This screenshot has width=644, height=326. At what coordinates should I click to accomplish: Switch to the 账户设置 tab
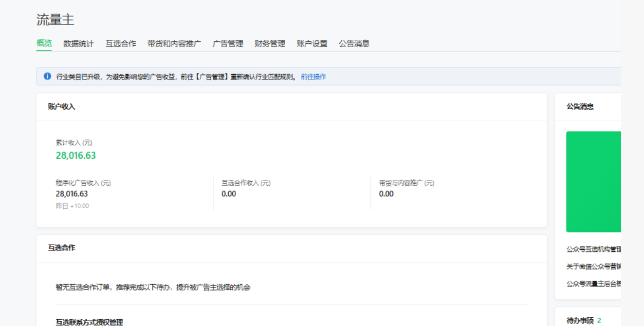click(312, 43)
